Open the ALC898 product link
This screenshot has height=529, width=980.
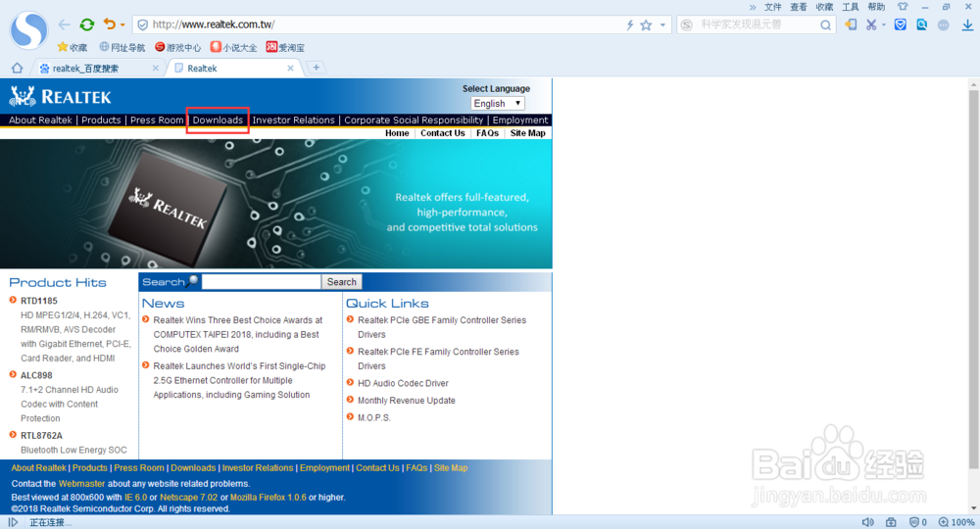point(36,375)
